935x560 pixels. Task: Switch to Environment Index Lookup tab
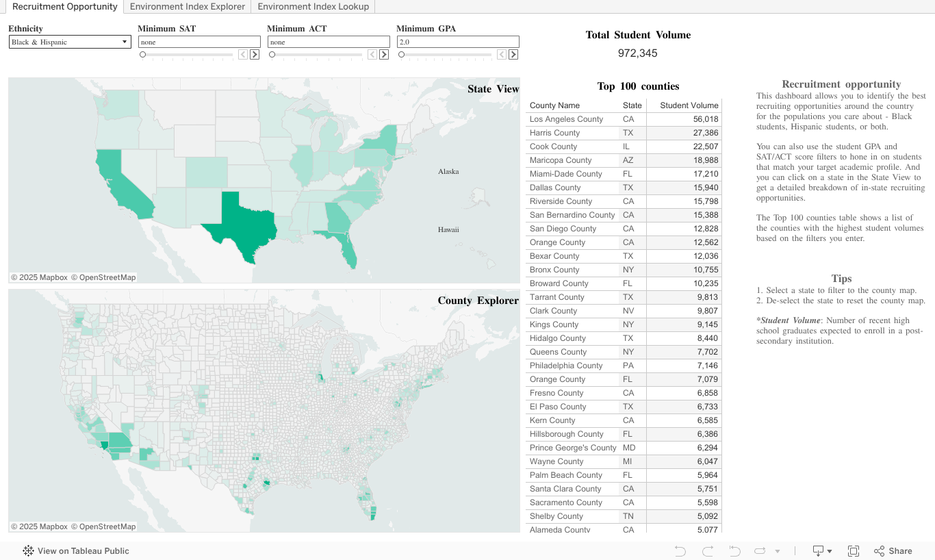[x=313, y=7]
